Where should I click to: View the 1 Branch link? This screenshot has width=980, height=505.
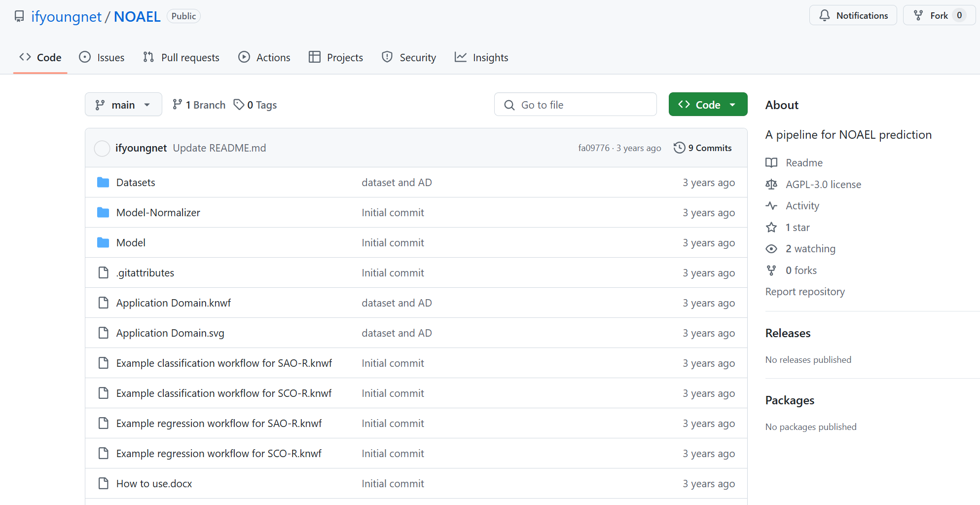click(199, 105)
